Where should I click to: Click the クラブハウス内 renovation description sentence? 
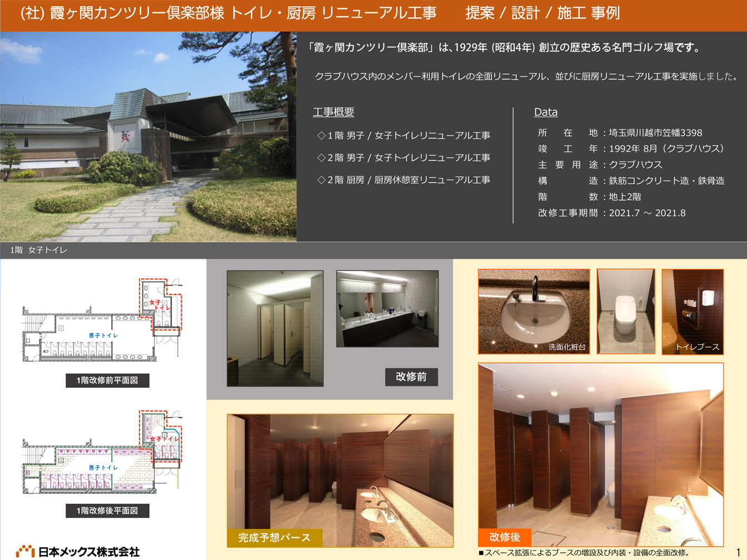pos(526,77)
